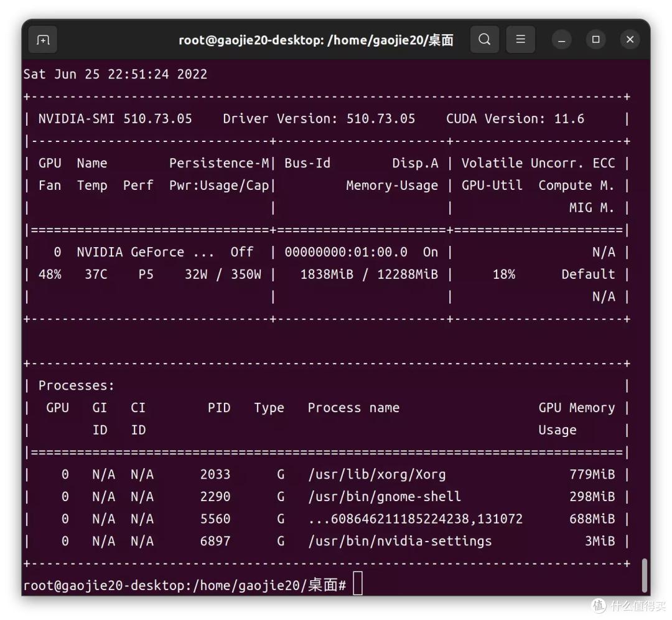Close the terminal window
Viewport: 672px width, 620px height.
point(630,40)
